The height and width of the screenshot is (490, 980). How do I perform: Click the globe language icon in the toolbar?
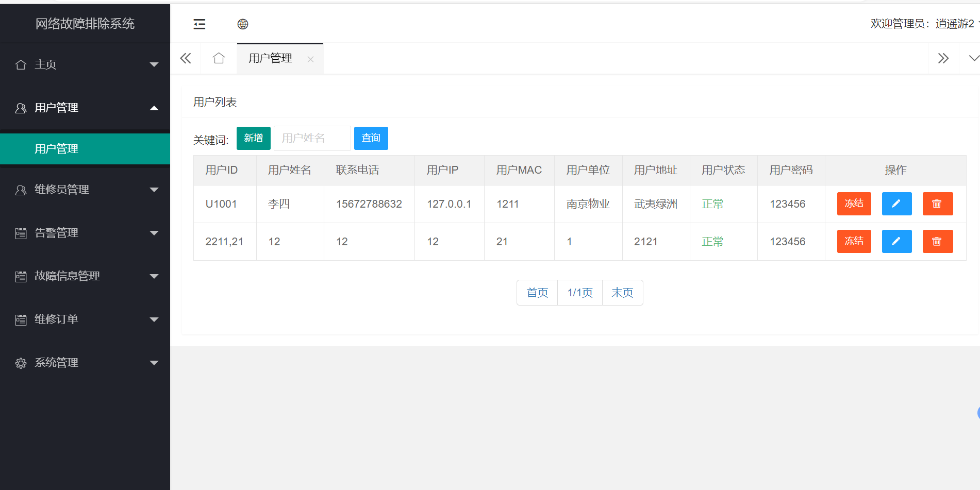242,24
